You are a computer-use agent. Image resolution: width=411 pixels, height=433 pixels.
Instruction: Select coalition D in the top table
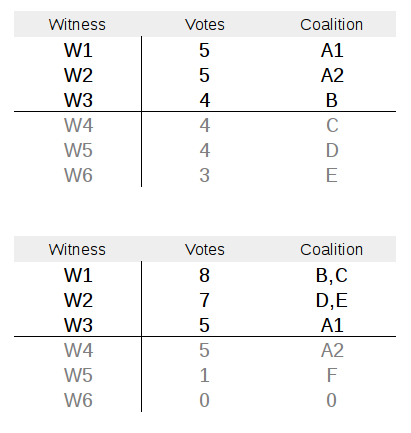(332, 150)
